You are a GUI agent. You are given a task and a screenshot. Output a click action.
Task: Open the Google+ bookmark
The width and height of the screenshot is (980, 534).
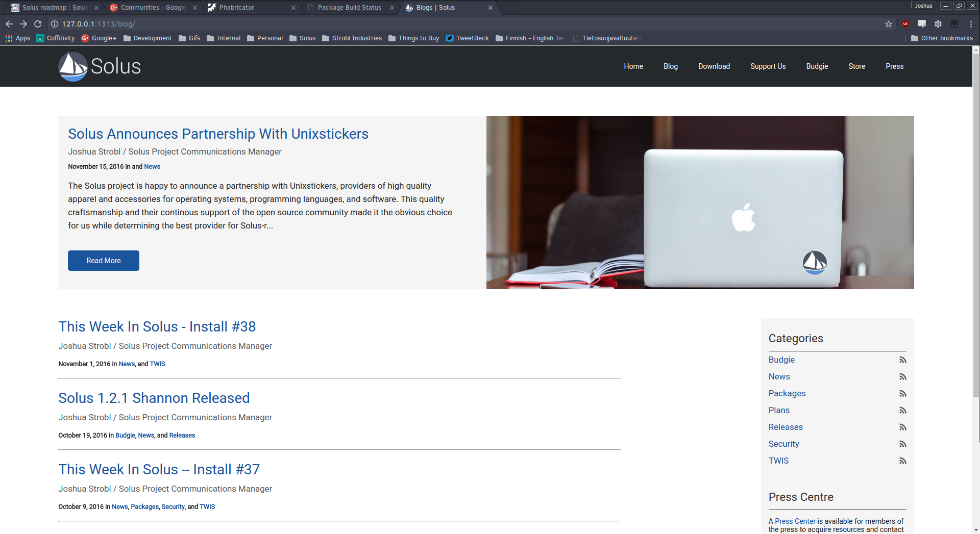[99, 38]
